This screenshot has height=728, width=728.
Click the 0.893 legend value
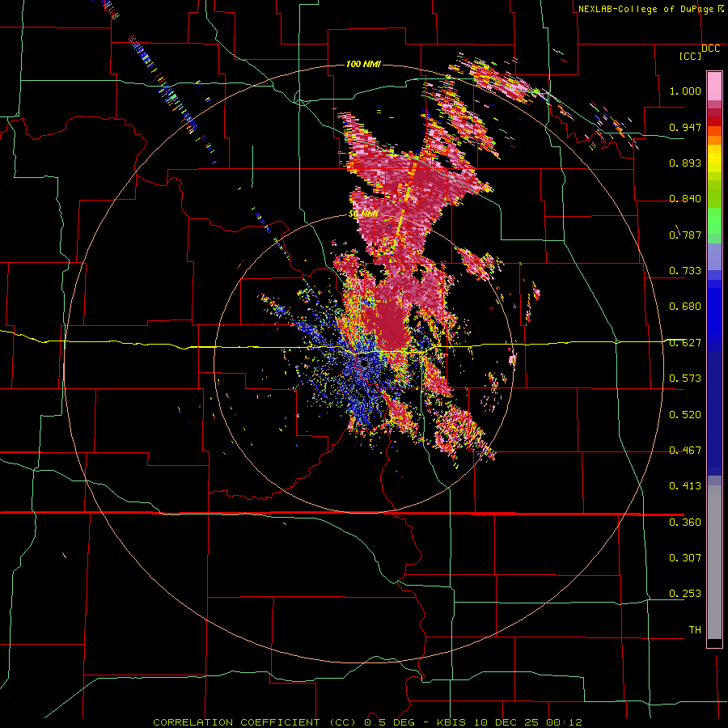click(x=685, y=163)
